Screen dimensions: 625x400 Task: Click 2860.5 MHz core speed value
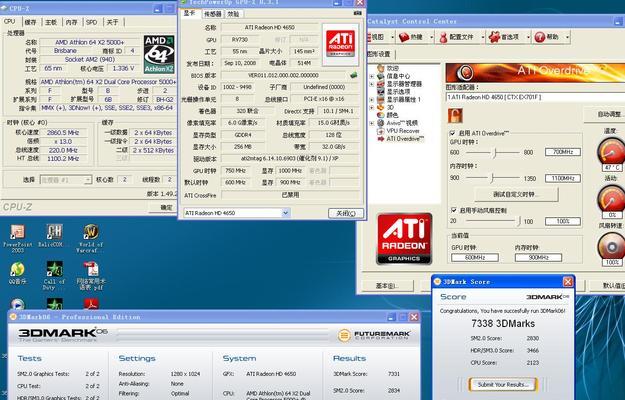pos(63,132)
